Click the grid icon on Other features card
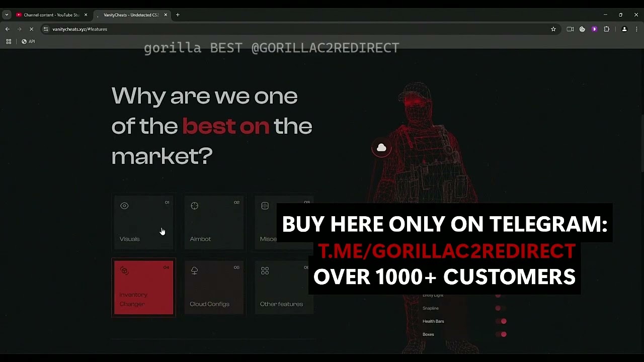Viewport: 644px width, 362px height. [265, 271]
